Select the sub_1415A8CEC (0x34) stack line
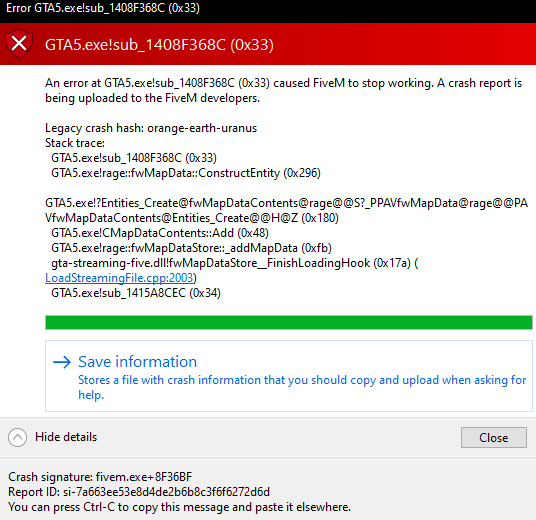Screen dimensions: 536x520 tap(136, 293)
